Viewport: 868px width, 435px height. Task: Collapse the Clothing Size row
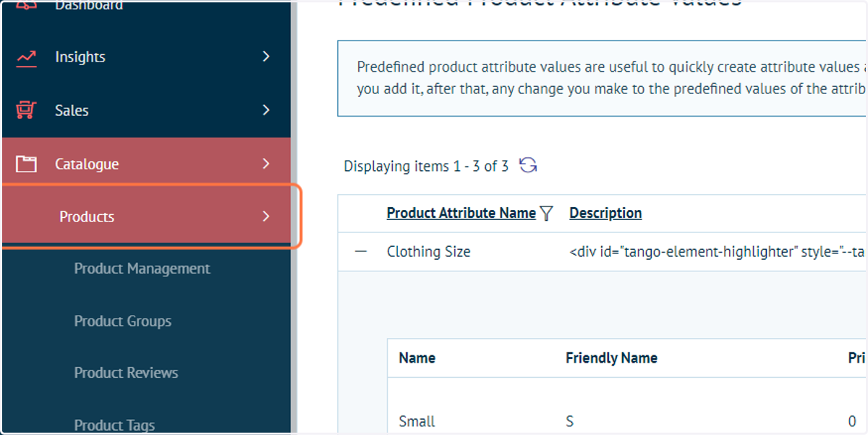(x=361, y=251)
